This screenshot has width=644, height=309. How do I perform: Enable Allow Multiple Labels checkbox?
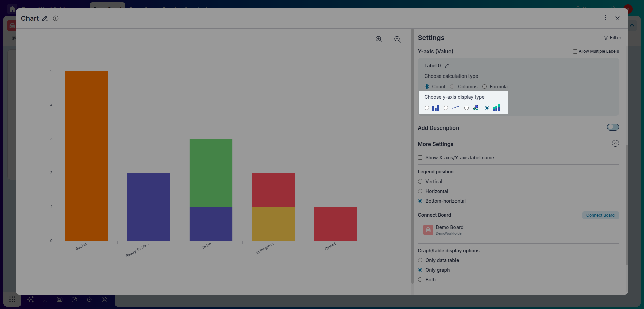pos(575,52)
